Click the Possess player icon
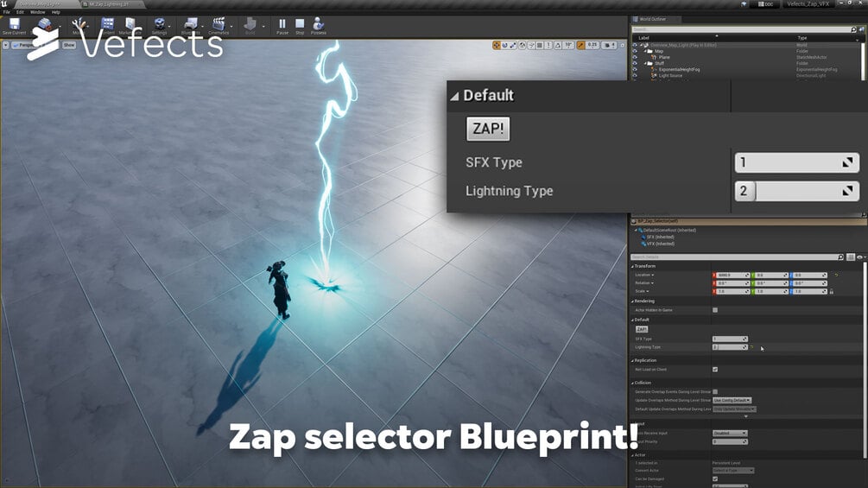 coord(319,25)
